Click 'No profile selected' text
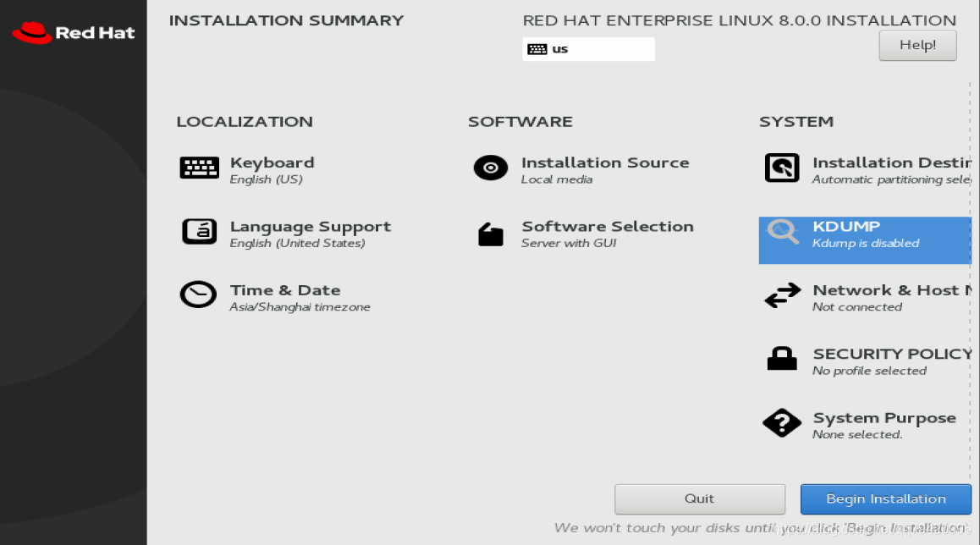The width and height of the screenshot is (980, 545). coord(869,371)
